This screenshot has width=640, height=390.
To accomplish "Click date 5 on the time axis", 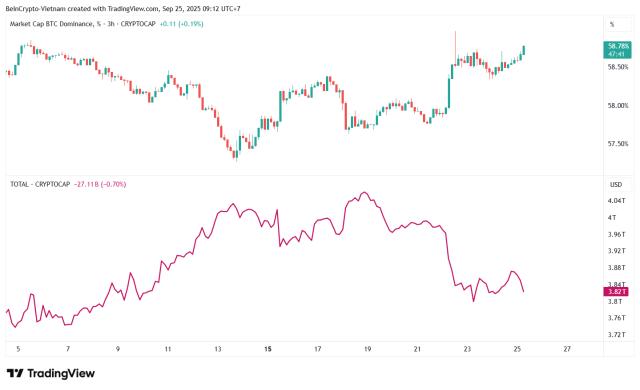I will click(x=18, y=349).
